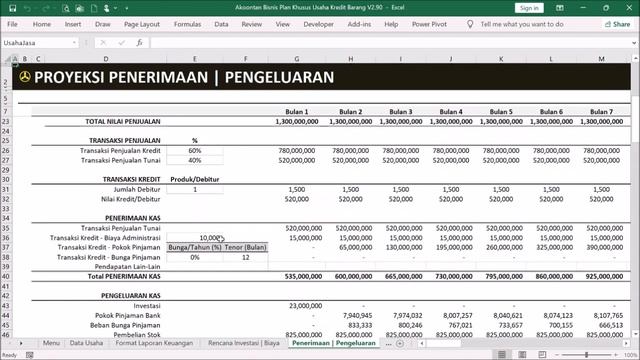The height and width of the screenshot is (360, 640).
Task: Show more sheet tabs via the ellipsis
Action: click(x=388, y=344)
